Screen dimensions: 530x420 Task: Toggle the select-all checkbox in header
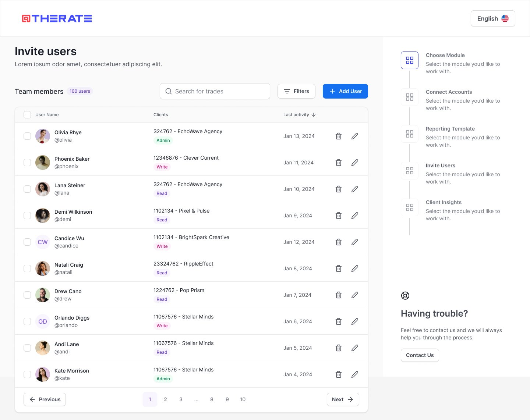[27, 115]
